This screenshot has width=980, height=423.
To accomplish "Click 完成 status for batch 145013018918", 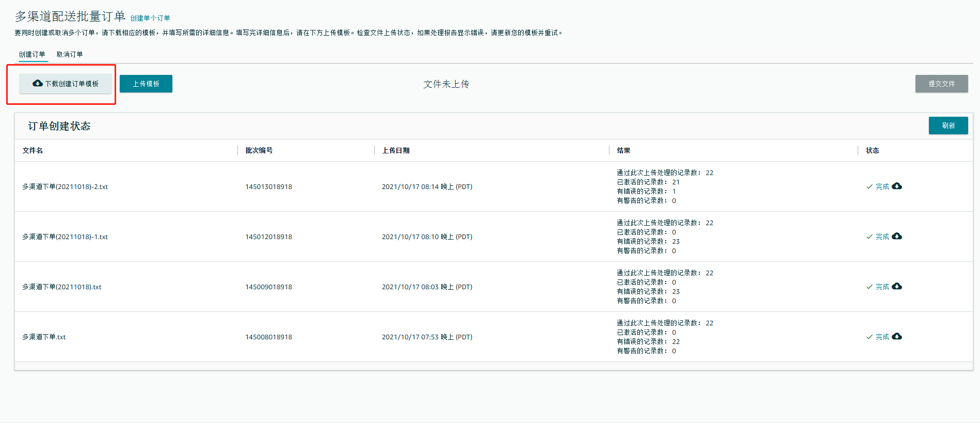I will [882, 186].
